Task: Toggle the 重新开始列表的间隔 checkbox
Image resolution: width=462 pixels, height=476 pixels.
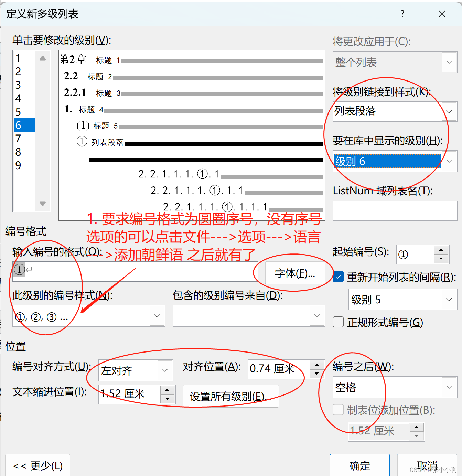Action: 338,277
